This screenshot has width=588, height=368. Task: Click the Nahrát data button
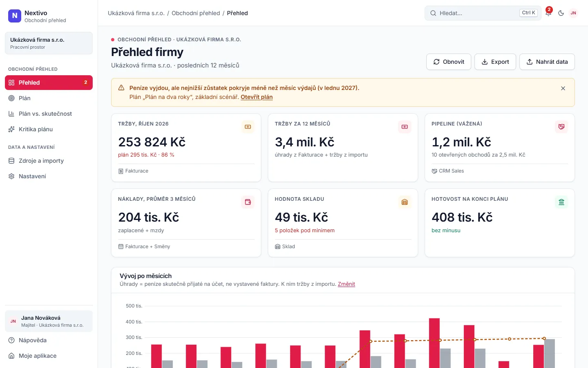coord(547,62)
